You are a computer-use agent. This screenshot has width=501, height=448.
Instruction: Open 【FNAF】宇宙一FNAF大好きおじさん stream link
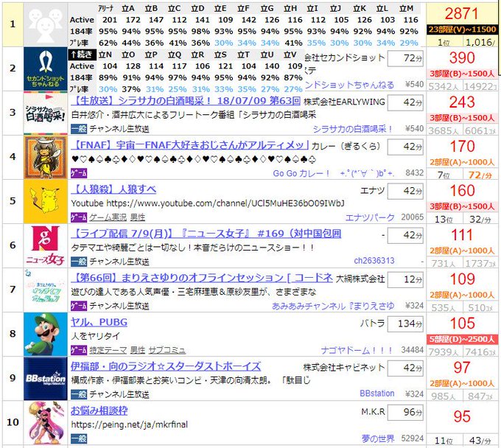(x=189, y=145)
